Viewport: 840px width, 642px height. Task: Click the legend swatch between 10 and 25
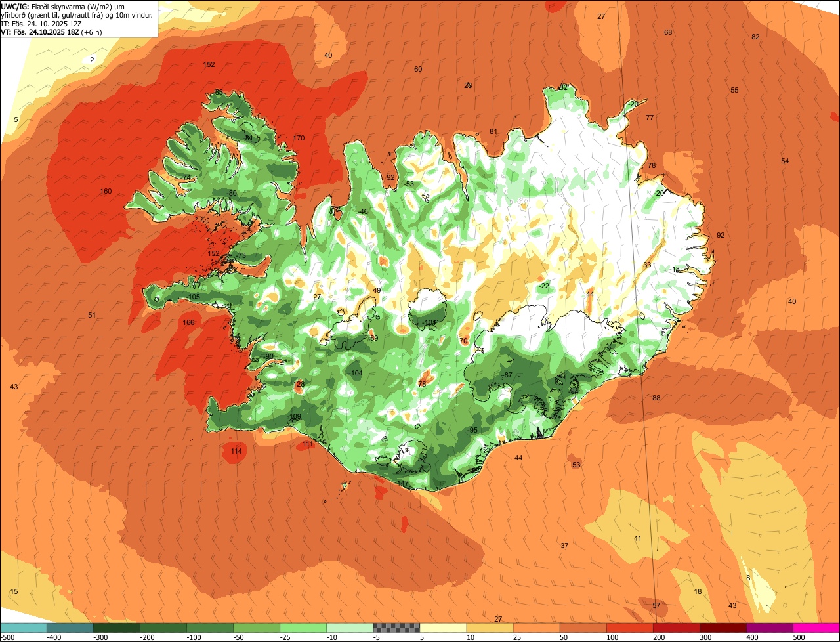point(489,628)
